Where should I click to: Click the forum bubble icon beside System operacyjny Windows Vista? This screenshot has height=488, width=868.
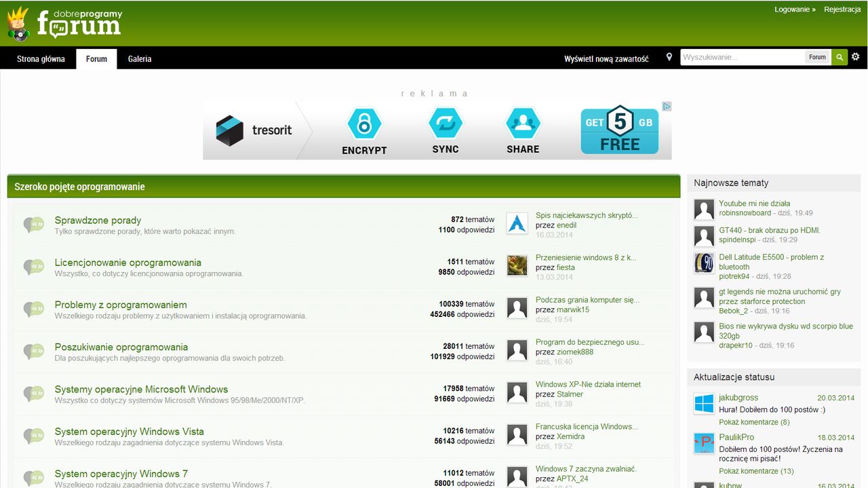click(33, 436)
